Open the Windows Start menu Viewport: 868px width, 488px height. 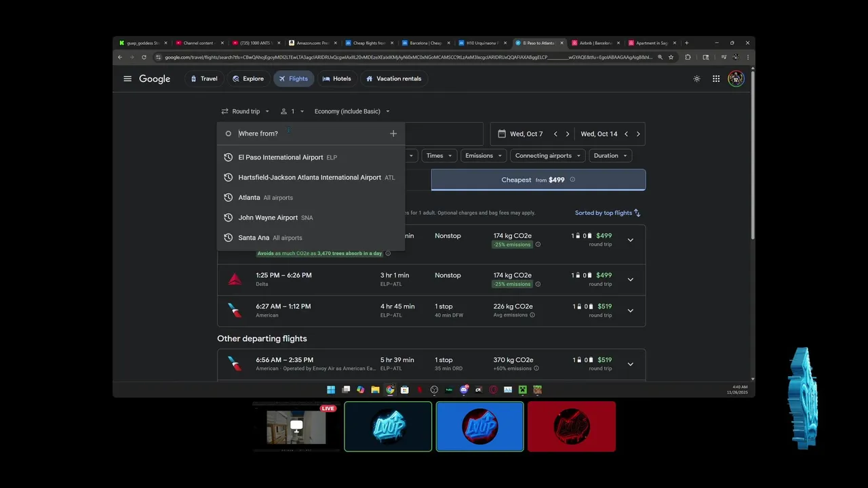point(331,390)
